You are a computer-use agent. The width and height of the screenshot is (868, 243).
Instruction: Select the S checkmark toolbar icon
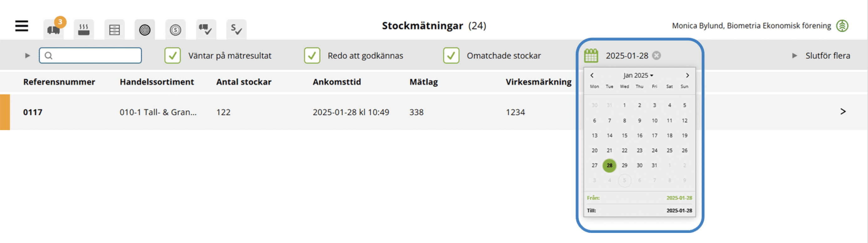click(x=236, y=29)
